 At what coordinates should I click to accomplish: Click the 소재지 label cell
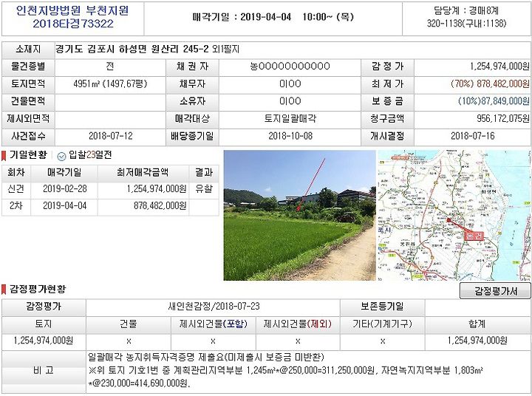28,49
